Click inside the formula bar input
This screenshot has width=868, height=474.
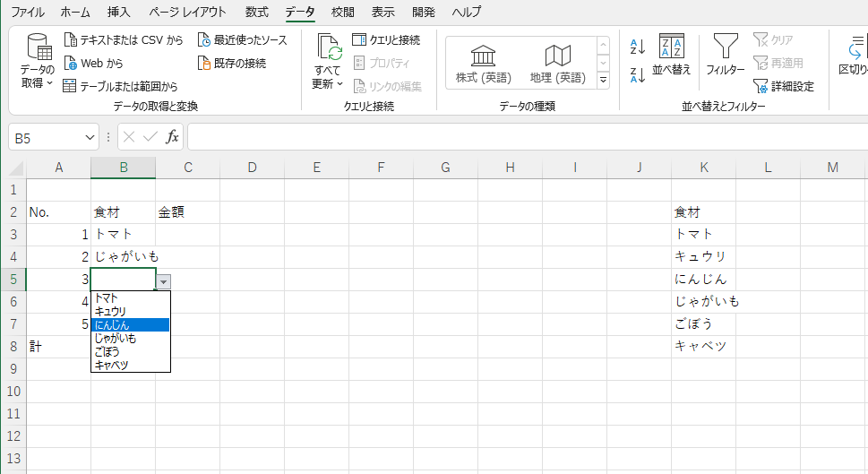pyautogui.click(x=528, y=137)
